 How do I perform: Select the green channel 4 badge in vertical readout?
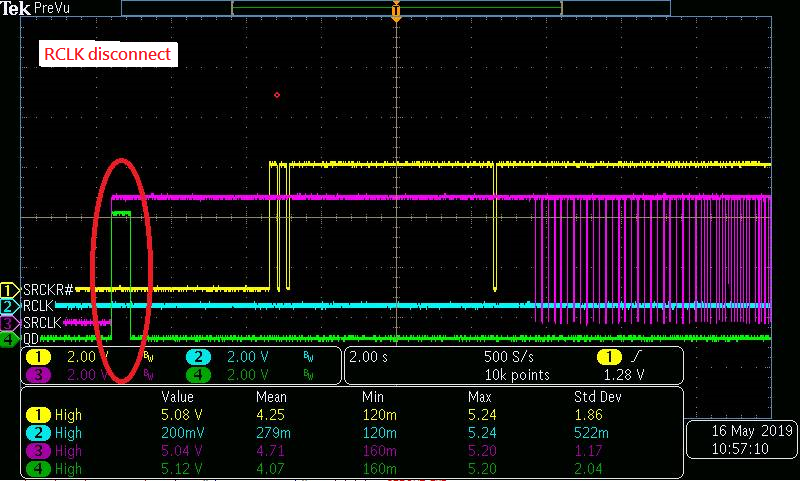(x=198, y=375)
